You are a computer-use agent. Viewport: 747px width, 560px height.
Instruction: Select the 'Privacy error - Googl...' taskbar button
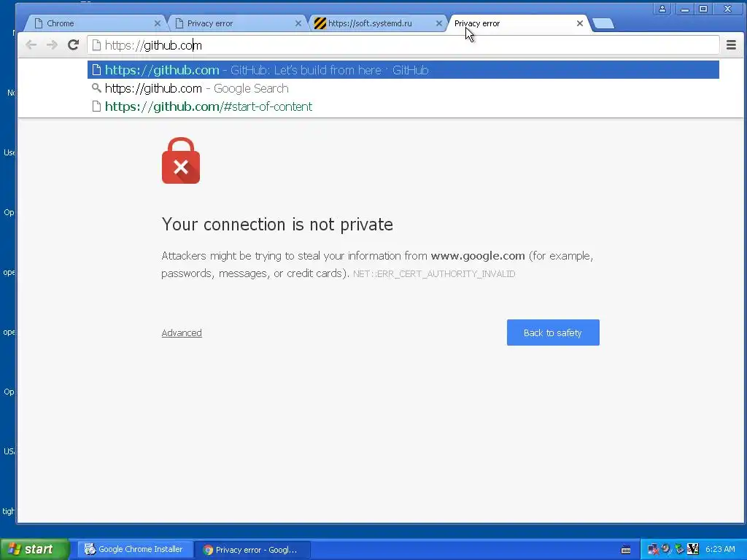click(253, 550)
